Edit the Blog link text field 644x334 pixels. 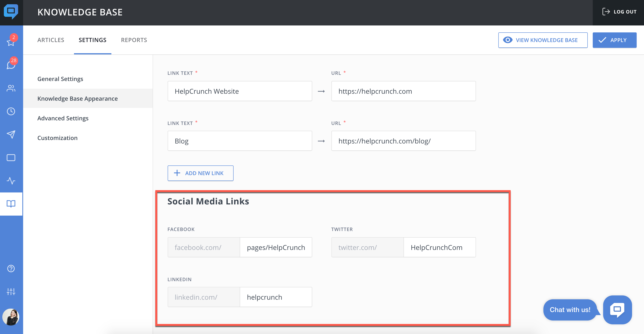click(x=240, y=141)
